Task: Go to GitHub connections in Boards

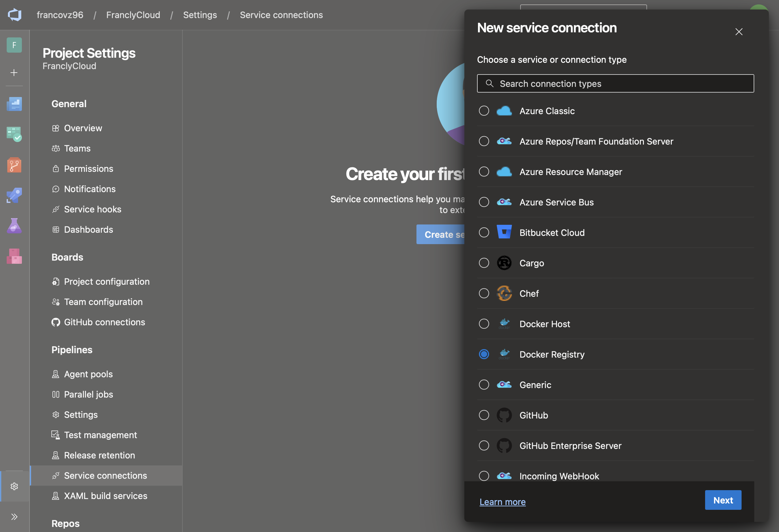Action: tap(104, 322)
